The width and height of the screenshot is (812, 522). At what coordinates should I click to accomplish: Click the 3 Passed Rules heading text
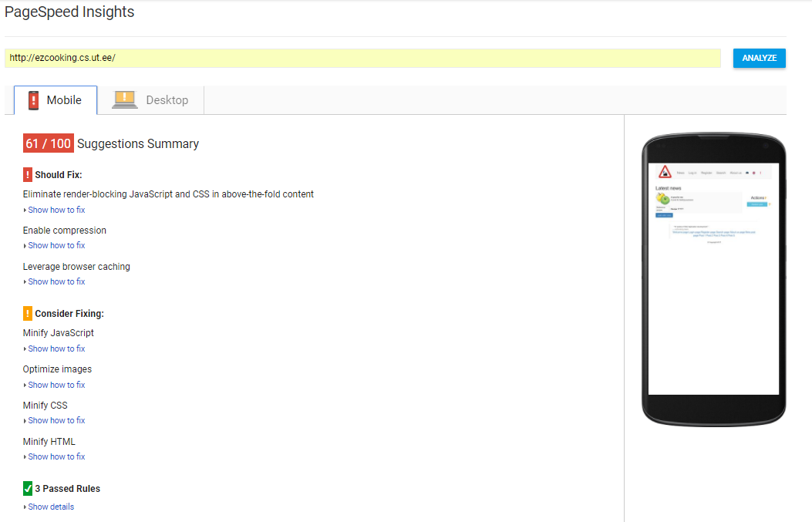(x=67, y=489)
